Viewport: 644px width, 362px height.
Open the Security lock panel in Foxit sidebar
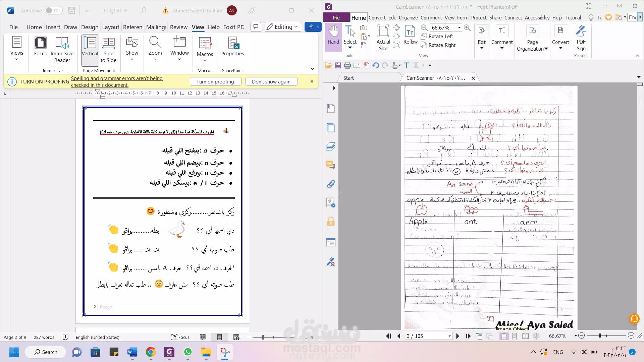click(x=331, y=221)
